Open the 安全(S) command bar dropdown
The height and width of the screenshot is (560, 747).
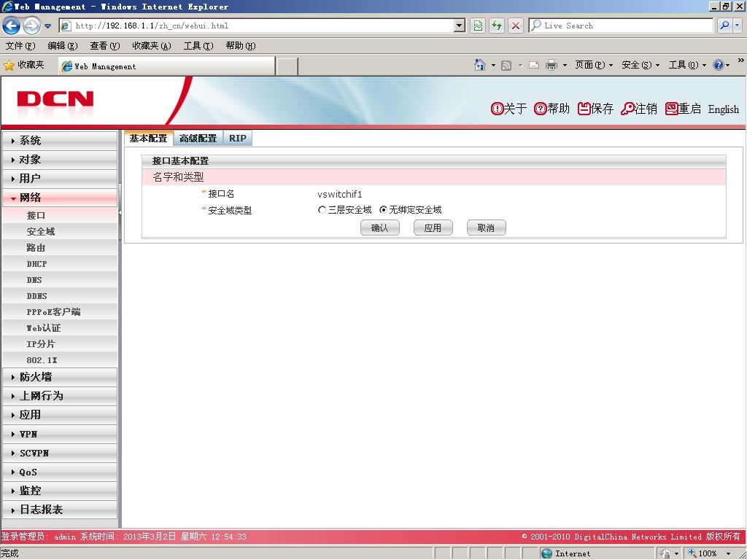coord(640,65)
